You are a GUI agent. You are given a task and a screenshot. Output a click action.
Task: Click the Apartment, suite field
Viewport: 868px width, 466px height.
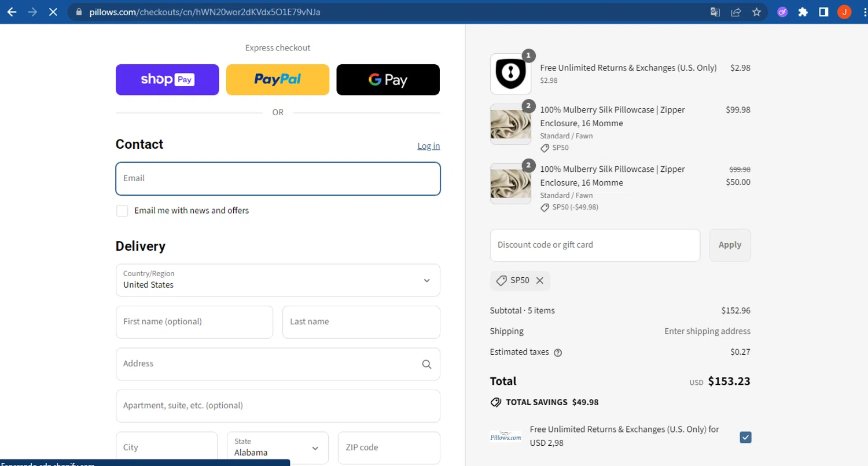click(278, 406)
